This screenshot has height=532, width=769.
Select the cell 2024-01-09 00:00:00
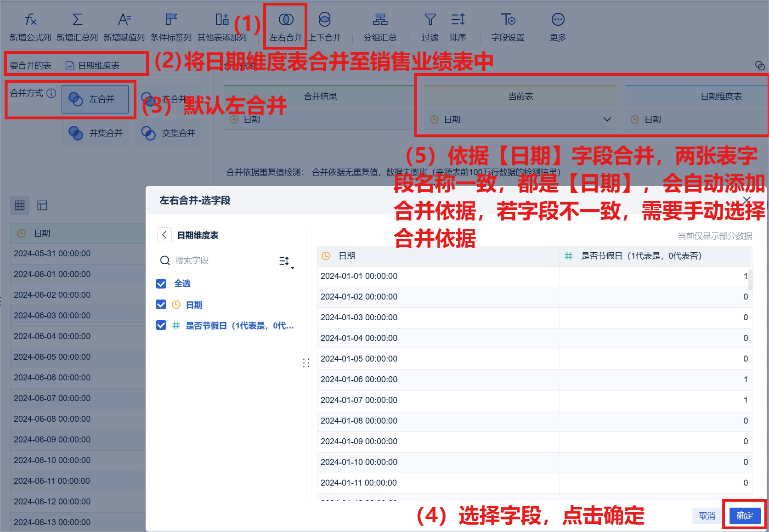(438, 441)
